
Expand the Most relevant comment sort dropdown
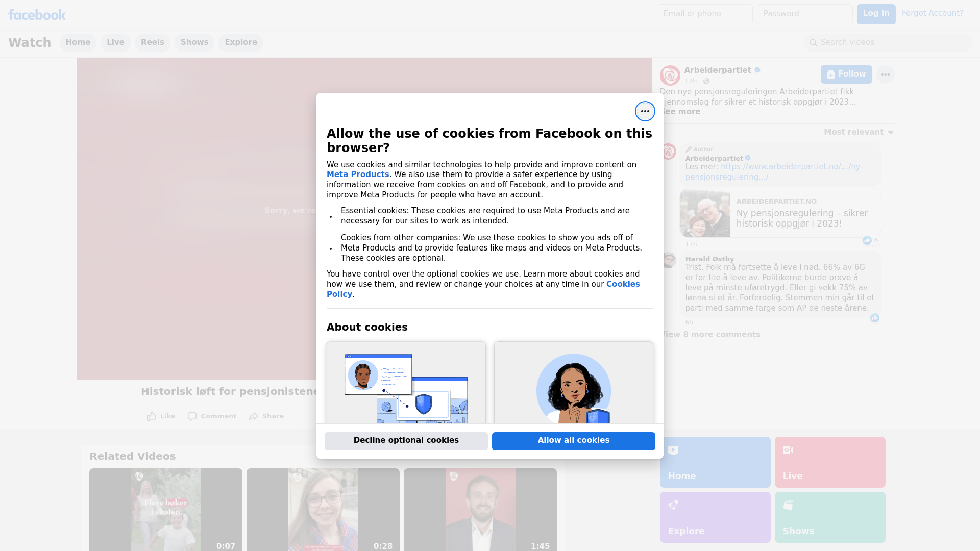pyautogui.click(x=859, y=132)
